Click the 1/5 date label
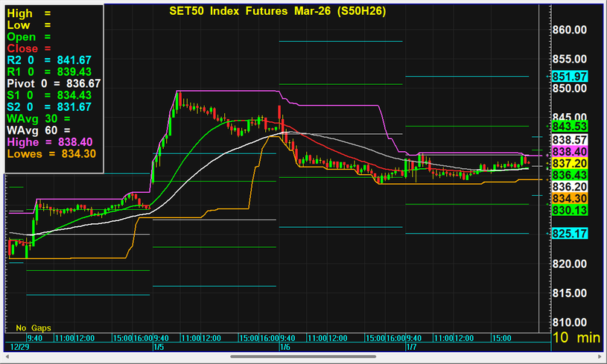The image size is (607, 364). tap(158, 347)
